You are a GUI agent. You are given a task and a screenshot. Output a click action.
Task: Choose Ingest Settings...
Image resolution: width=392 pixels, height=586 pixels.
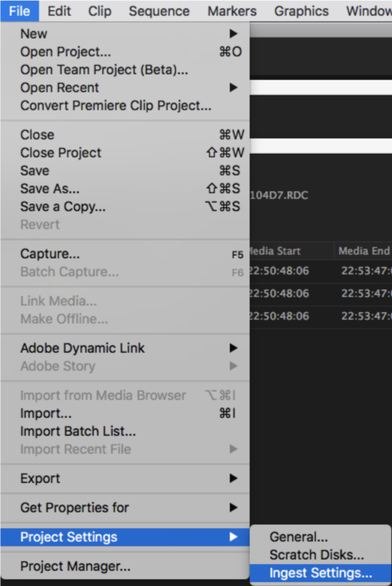point(320,572)
